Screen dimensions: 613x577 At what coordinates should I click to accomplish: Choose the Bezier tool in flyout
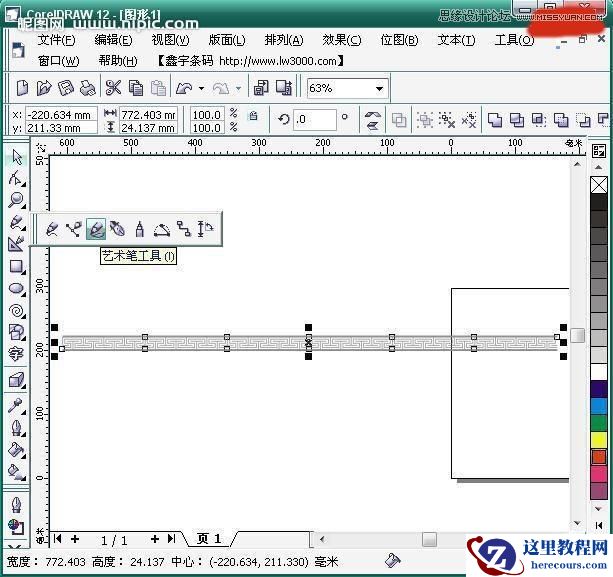tap(74, 229)
